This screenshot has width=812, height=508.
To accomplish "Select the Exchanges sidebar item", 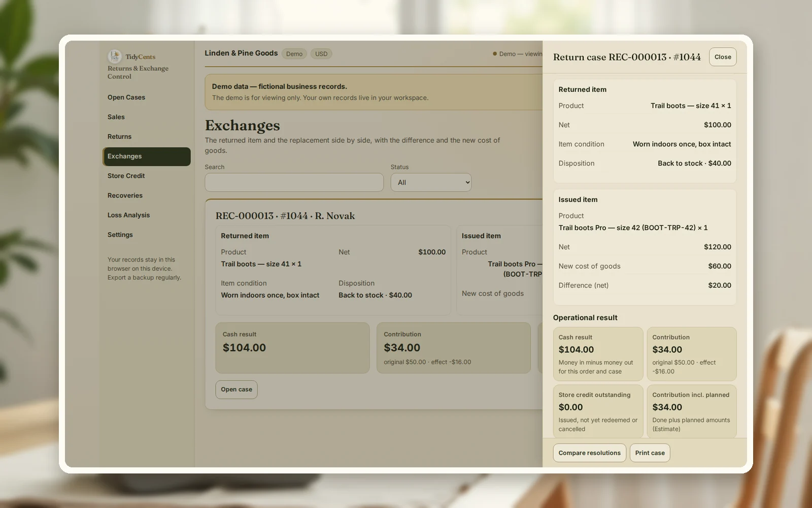I will coord(147,156).
